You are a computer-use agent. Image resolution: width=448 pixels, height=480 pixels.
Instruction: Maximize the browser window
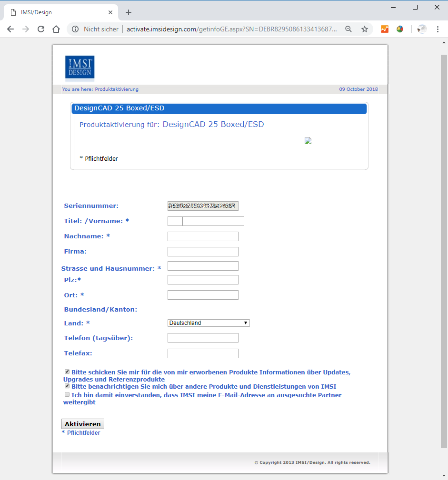(415, 7)
